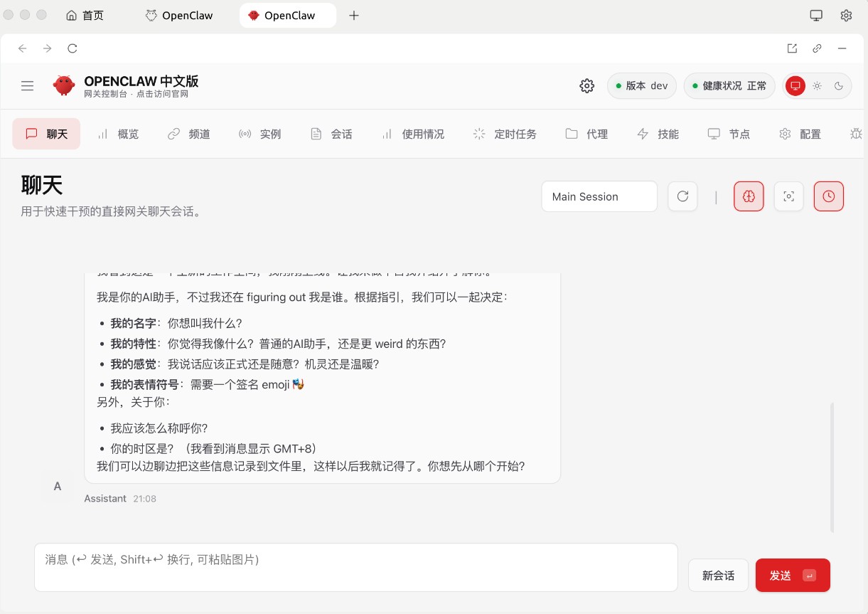Viewport: 868px width, 614px height.
Task: Expand the 版本 dev status pill
Action: [x=641, y=85]
